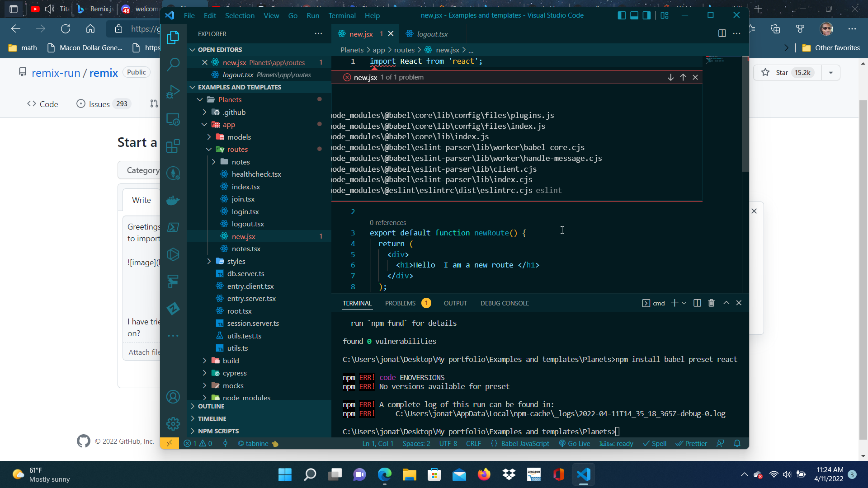The image size is (868, 488).
Task: Open terminal launch profile dropdown arrow
Action: click(684, 303)
